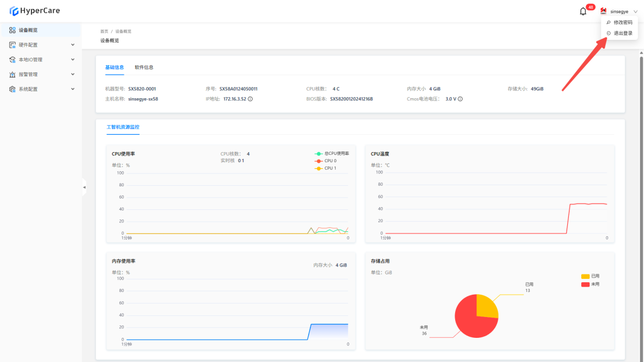Screen dimensions: 644x362
Task: Click the HyperCare logo icon
Action: tap(14, 11)
